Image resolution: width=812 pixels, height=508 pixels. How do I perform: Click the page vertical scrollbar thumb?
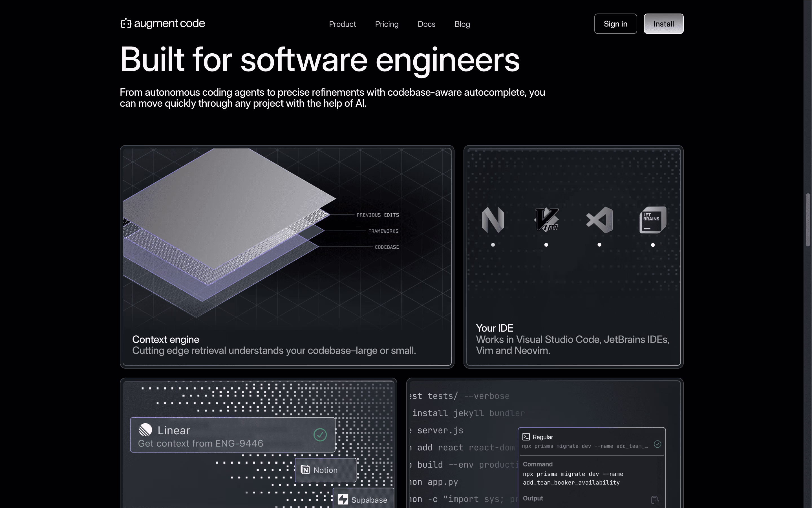(x=808, y=220)
